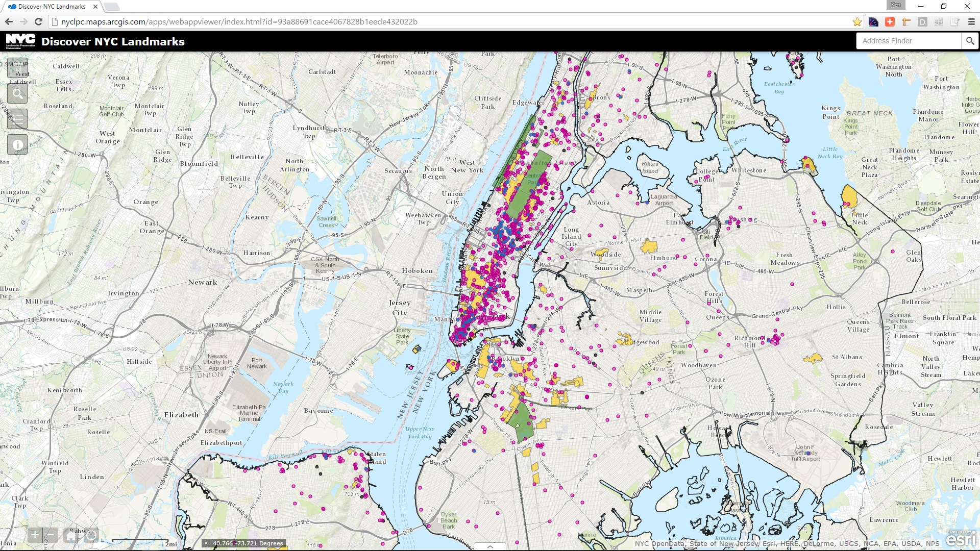Click the Fresh Meadows label
Screen dimensions: 980x551
785,259
